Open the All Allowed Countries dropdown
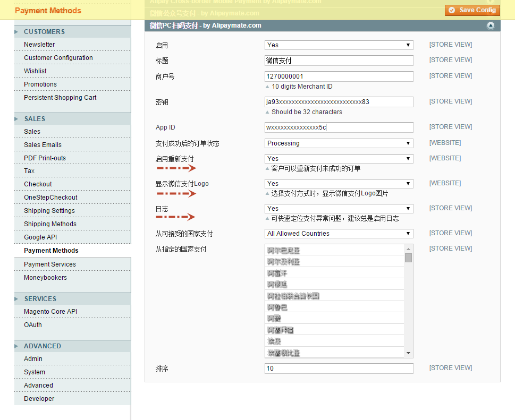 (339, 233)
